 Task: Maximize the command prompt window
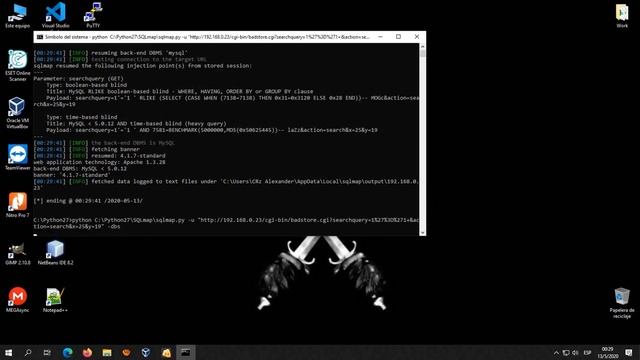398,37
